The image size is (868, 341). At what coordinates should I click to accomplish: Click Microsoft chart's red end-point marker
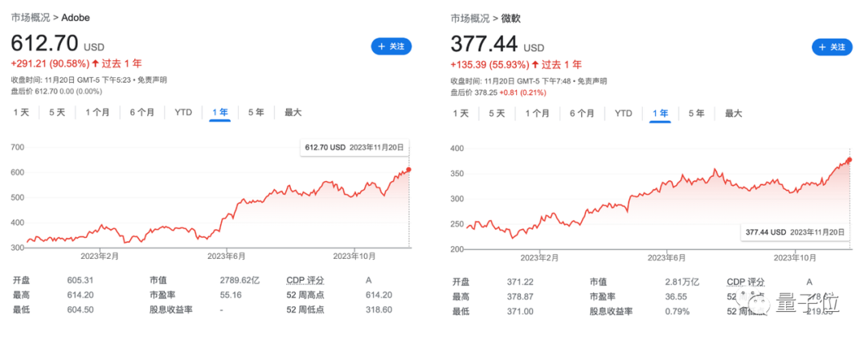(850, 160)
